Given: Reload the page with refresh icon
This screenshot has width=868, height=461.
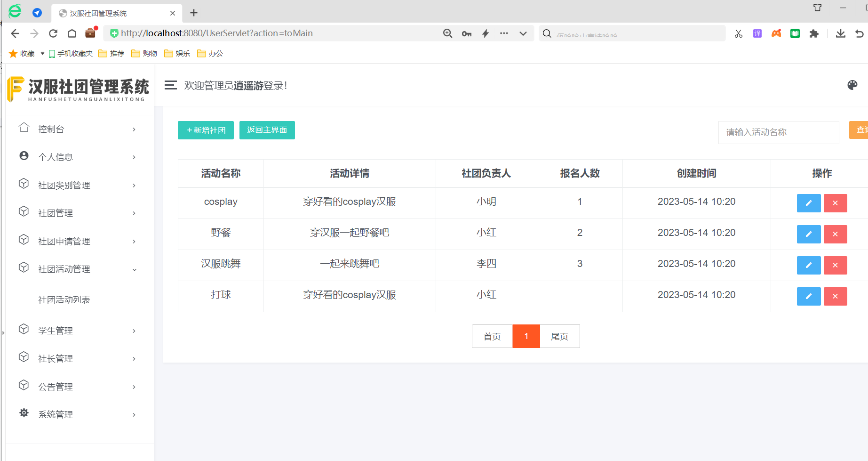Looking at the screenshot, I should pyautogui.click(x=53, y=33).
